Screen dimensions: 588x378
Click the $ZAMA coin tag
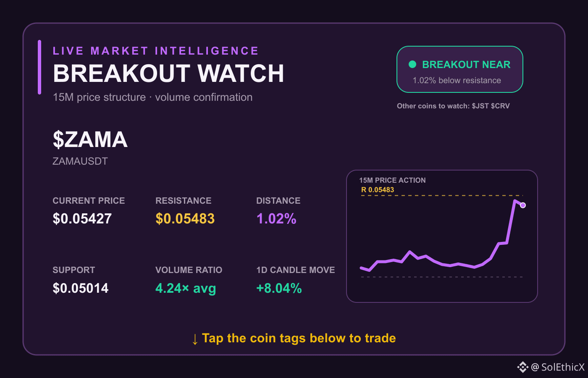(x=90, y=139)
